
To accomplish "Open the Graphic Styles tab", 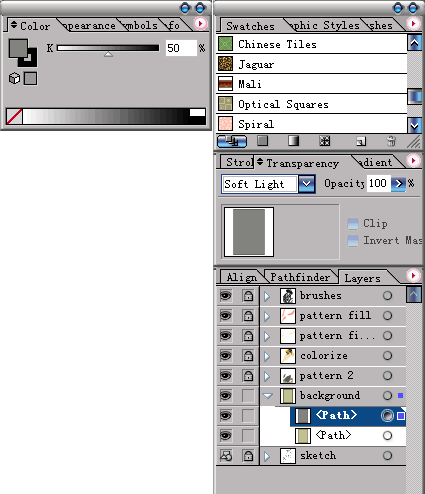I will coord(324,26).
